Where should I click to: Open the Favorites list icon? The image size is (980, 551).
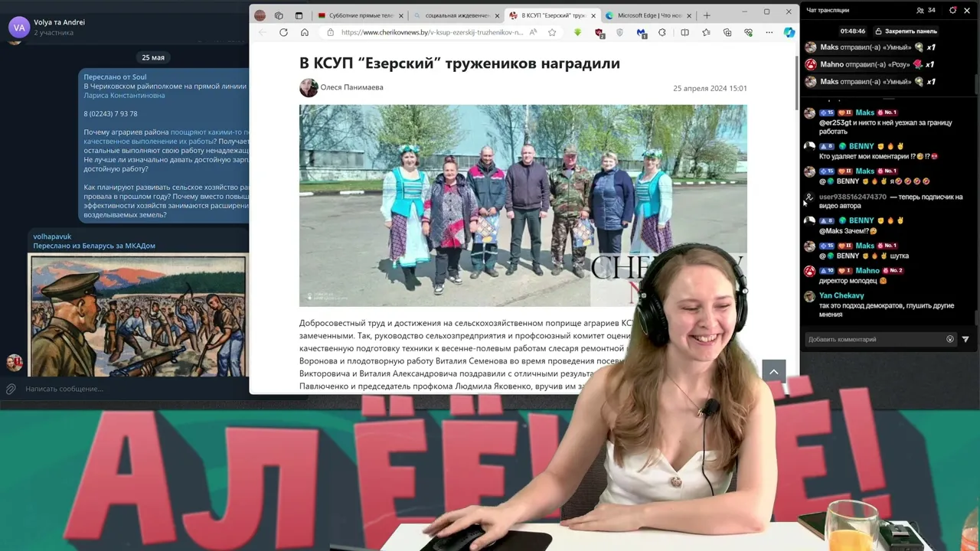click(x=706, y=32)
